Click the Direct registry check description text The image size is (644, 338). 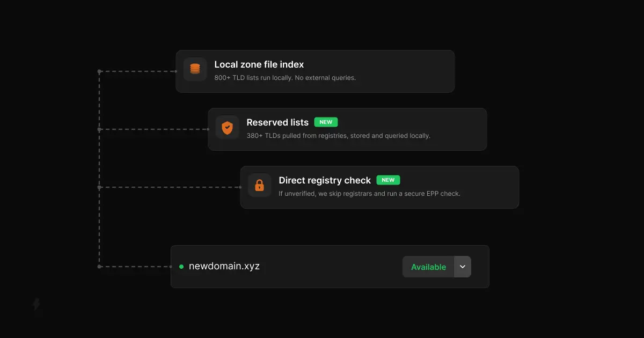point(369,193)
